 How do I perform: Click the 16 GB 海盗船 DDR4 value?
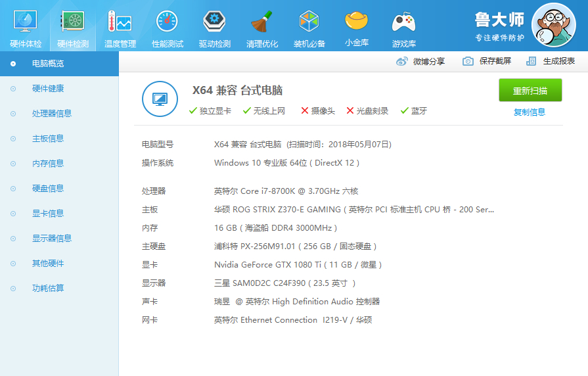click(276, 228)
